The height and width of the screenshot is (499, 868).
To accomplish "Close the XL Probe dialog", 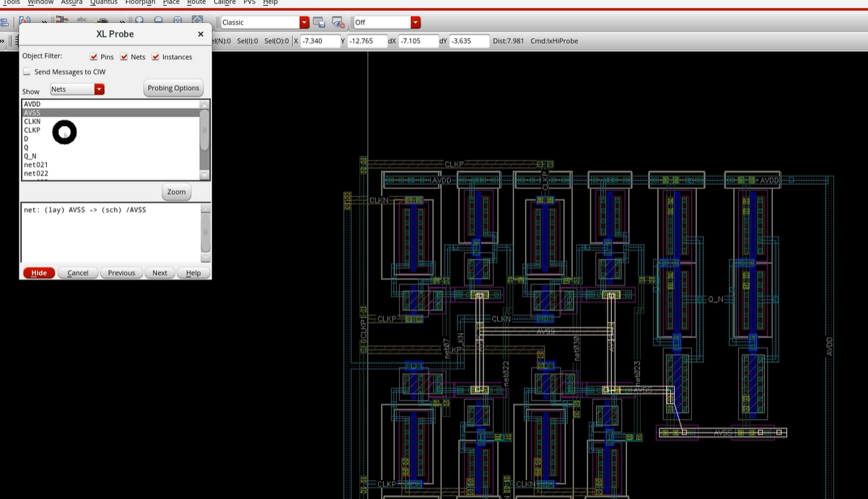I will click(x=201, y=34).
